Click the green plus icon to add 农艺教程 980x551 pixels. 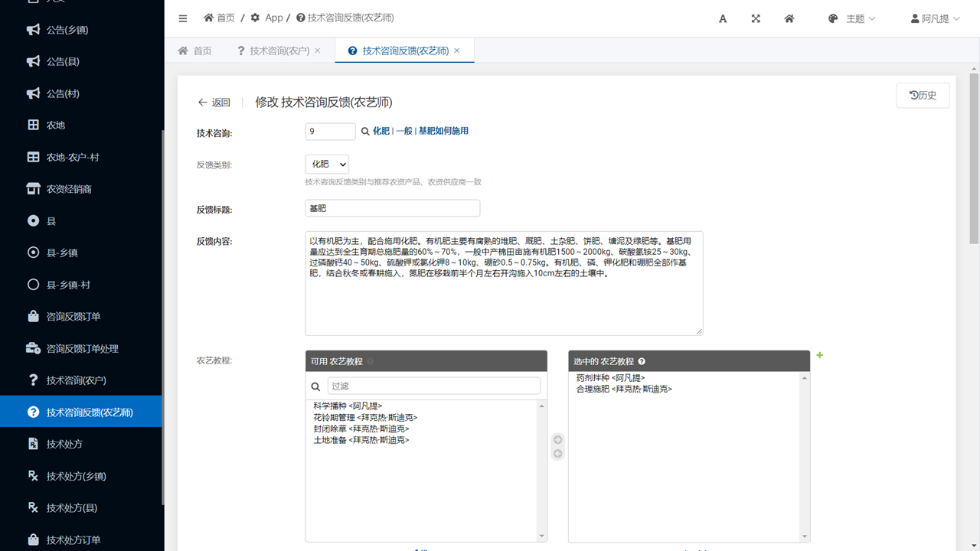point(819,355)
